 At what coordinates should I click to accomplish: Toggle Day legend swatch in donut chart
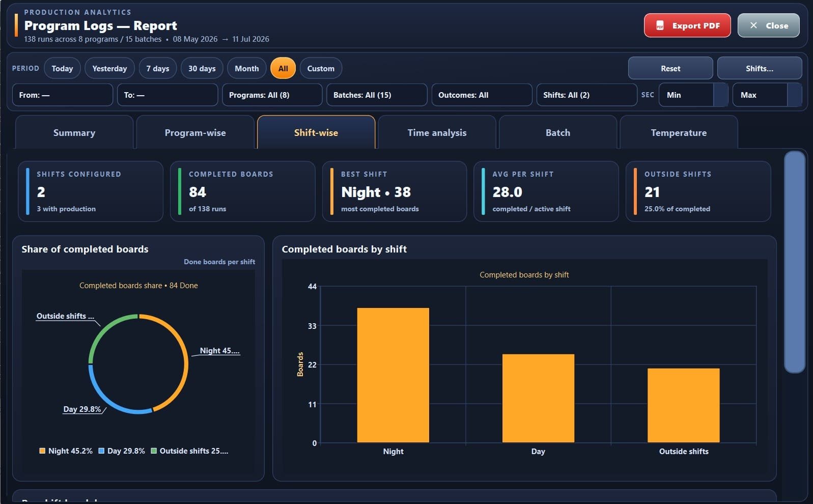click(101, 451)
